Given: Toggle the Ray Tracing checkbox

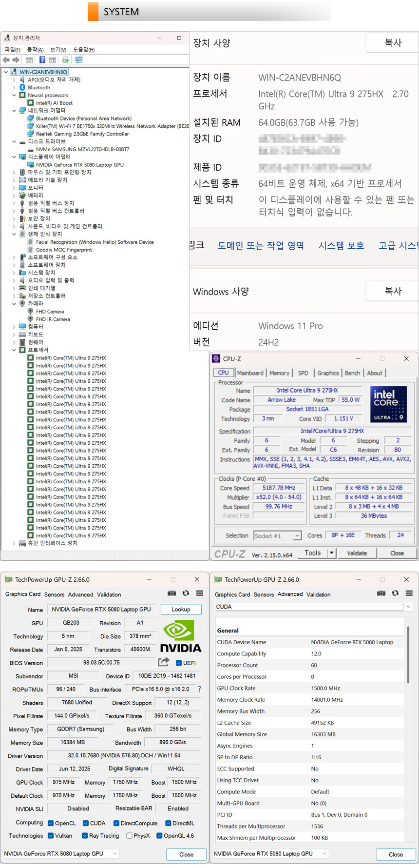Looking at the screenshot, I should click(85, 835).
